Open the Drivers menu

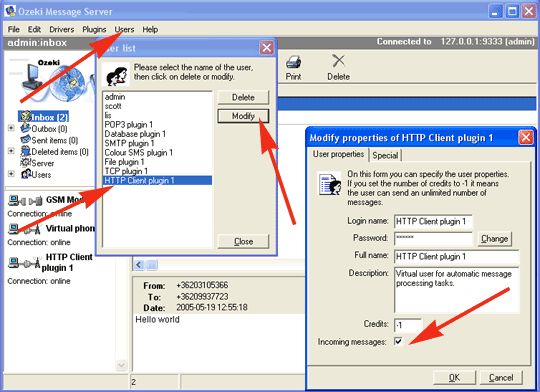click(x=62, y=29)
